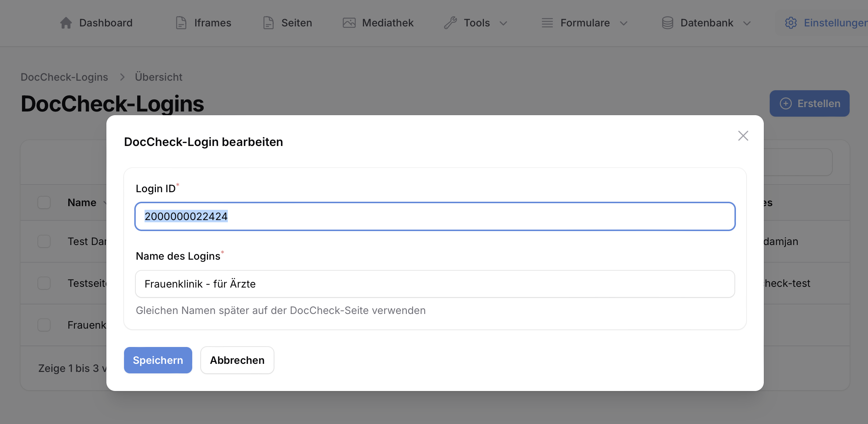Open the Seiten menu item
This screenshot has height=424, width=868.
tap(288, 23)
